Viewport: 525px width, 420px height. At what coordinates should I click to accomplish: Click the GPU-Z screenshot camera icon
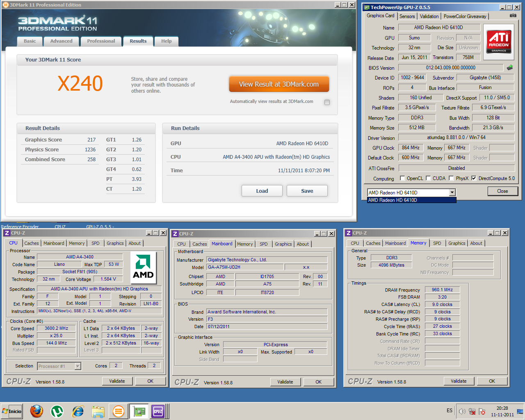tap(513, 16)
